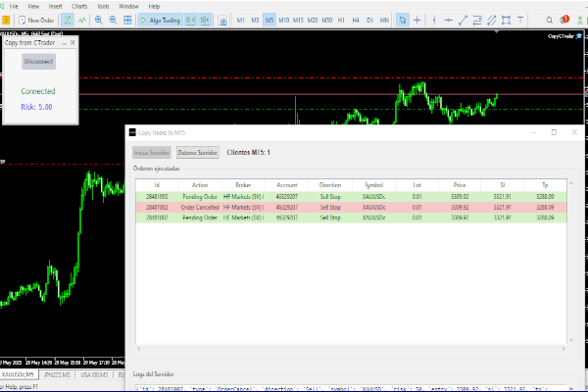This screenshot has width=588, height=392.
Task: Switch to JPN225,M5 chart tab
Action: [x=57, y=374]
